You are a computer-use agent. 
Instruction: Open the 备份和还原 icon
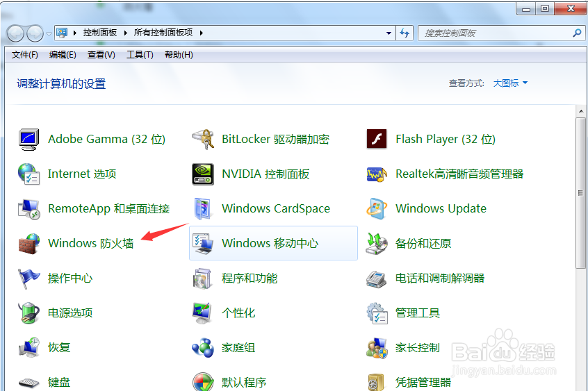377,244
